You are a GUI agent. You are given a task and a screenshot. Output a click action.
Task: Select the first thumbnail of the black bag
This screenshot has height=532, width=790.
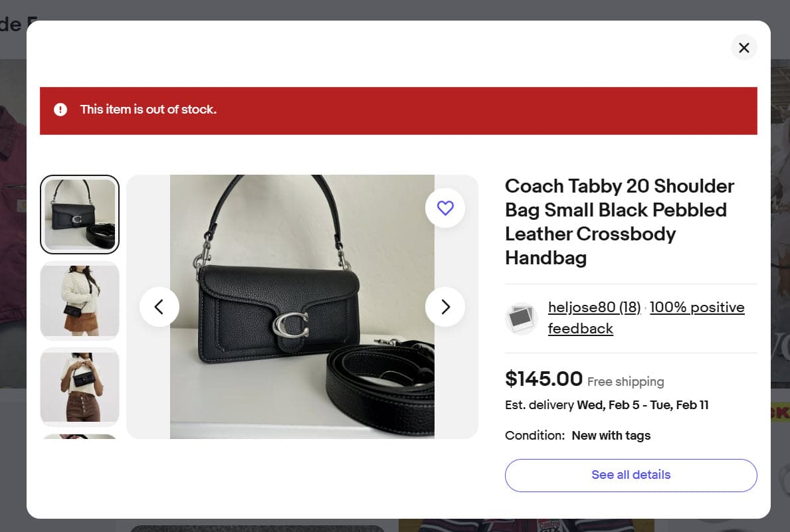pos(80,215)
